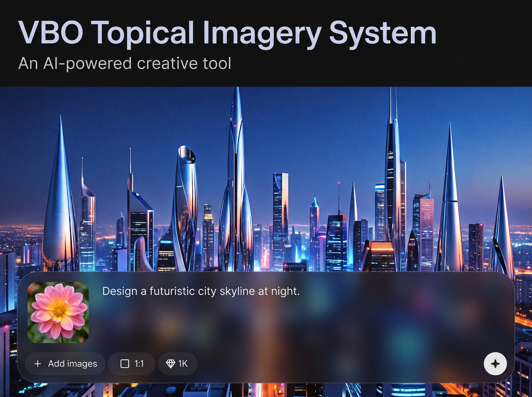Click the plus icon beside Add images
This screenshot has height=397, width=532.
pos(38,364)
